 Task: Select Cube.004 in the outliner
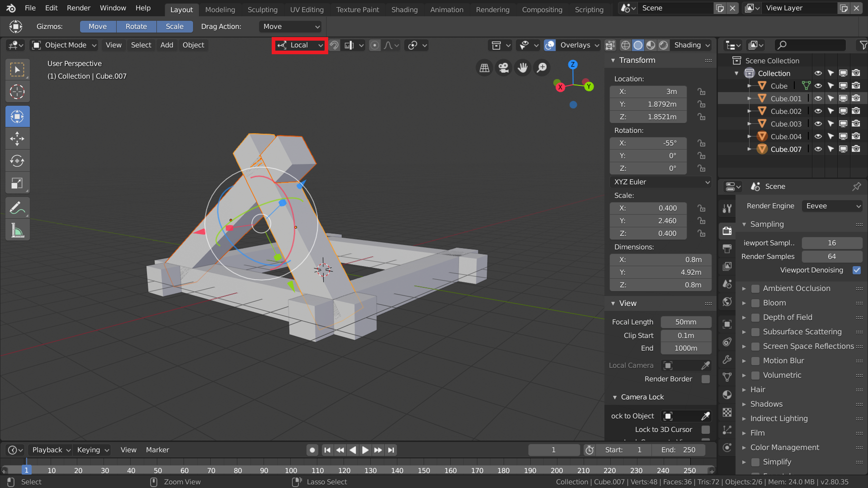(x=786, y=136)
